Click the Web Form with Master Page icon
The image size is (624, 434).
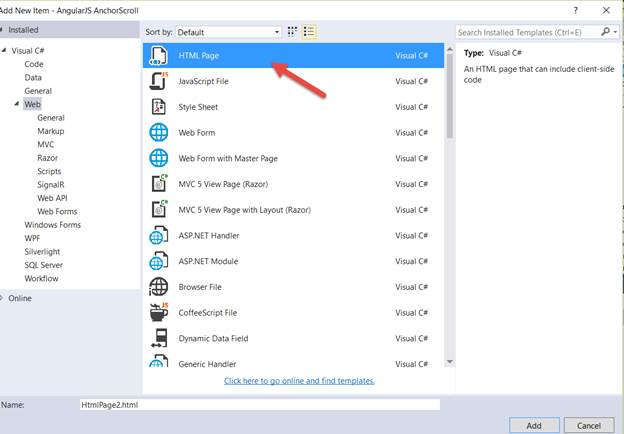pos(158,158)
